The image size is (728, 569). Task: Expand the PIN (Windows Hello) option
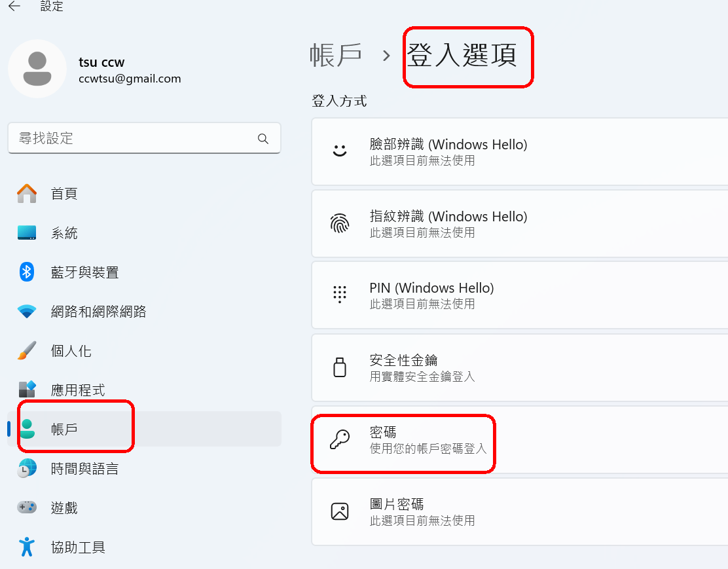pyautogui.click(x=517, y=295)
